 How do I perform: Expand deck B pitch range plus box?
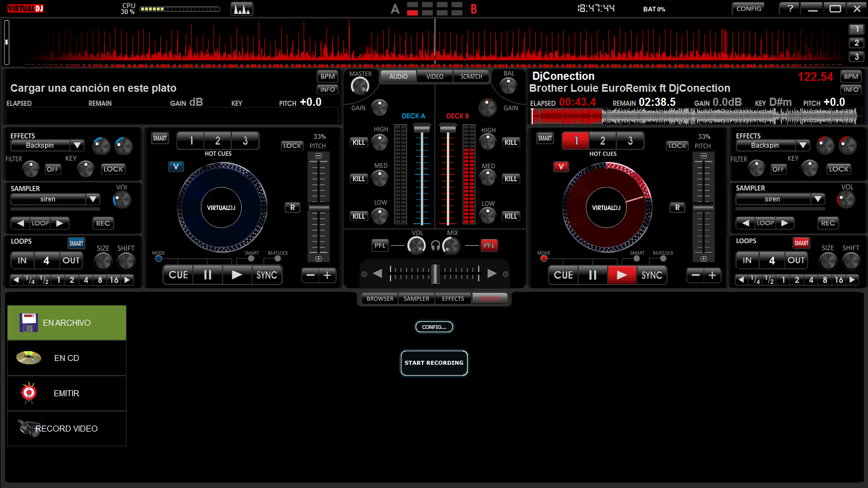coord(703,259)
